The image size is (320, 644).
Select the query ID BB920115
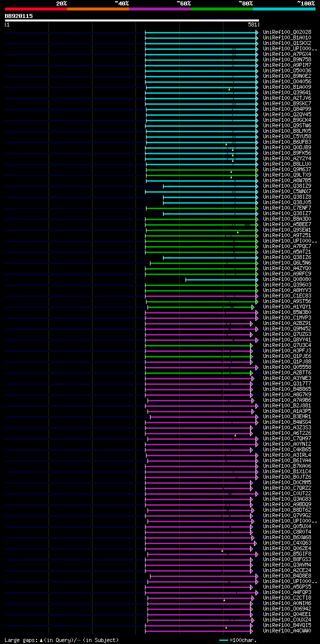pos(19,16)
